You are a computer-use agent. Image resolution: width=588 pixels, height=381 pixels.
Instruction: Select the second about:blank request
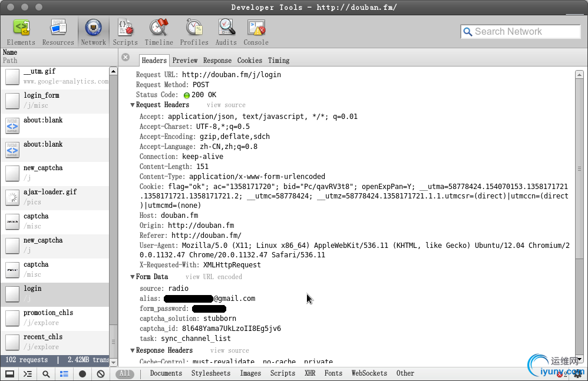click(55, 150)
